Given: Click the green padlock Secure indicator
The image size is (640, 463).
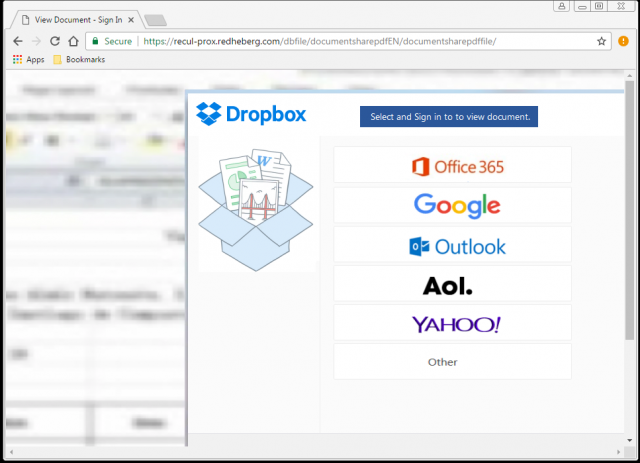Looking at the screenshot, I should pyautogui.click(x=112, y=41).
